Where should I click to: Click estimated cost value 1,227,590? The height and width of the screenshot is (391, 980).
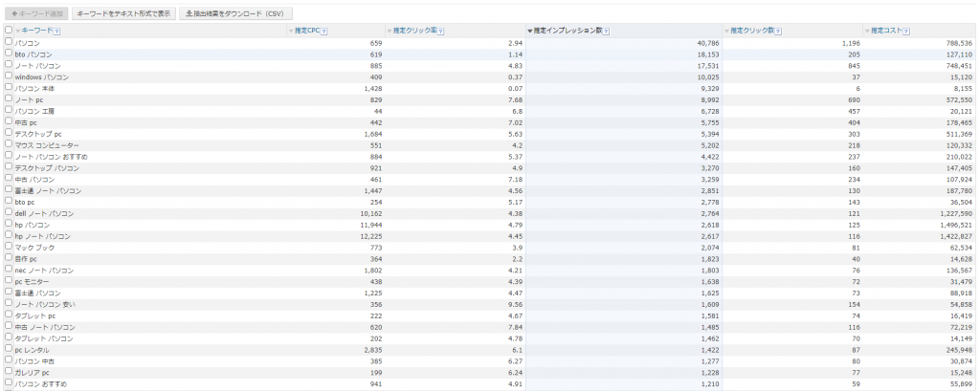(956, 213)
